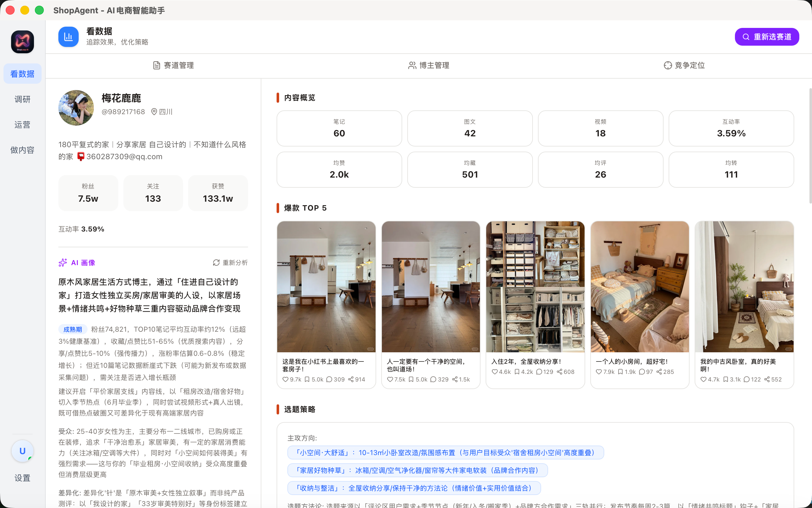The image size is (812, 508).
Task: Open the 入住2年 全屋收纳分享 thumbnail
Action: pos(535,287)
